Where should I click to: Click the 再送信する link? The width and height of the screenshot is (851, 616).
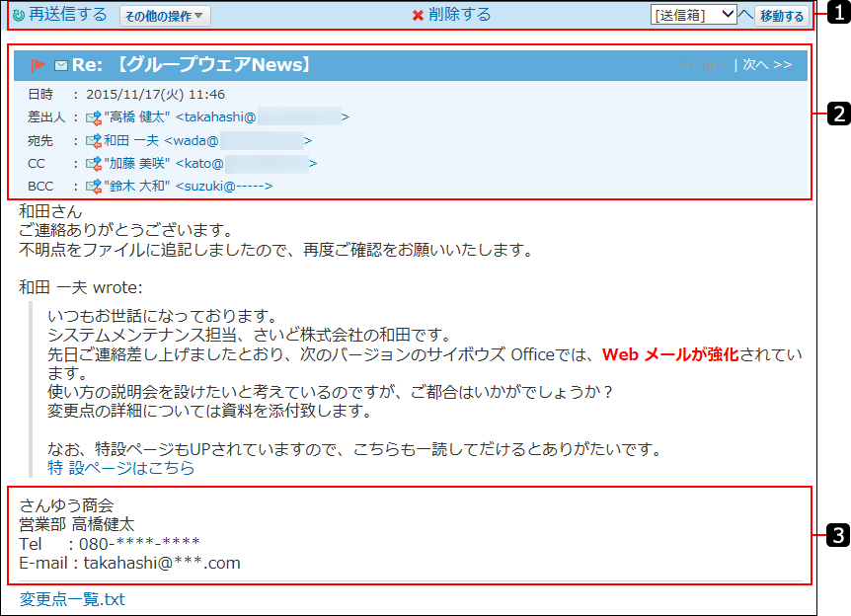(x=68, y=14)
